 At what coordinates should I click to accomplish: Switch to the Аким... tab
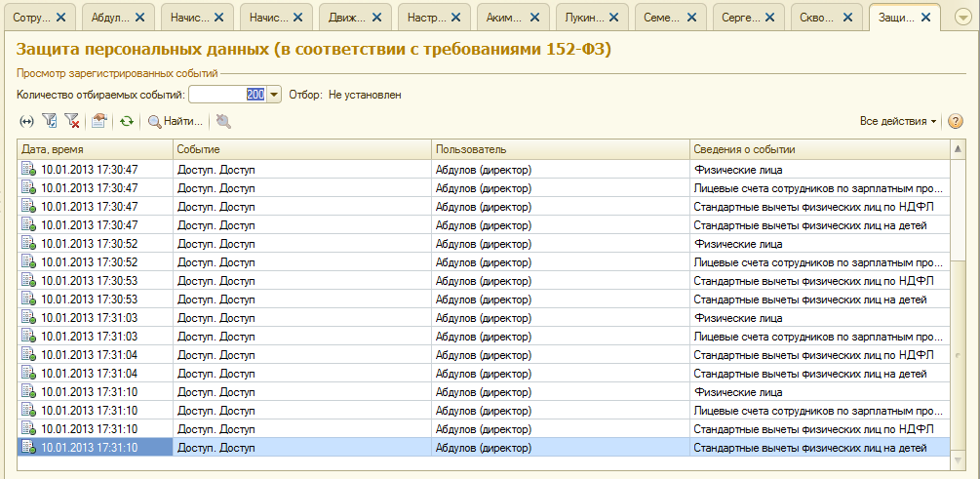(503, 18)
